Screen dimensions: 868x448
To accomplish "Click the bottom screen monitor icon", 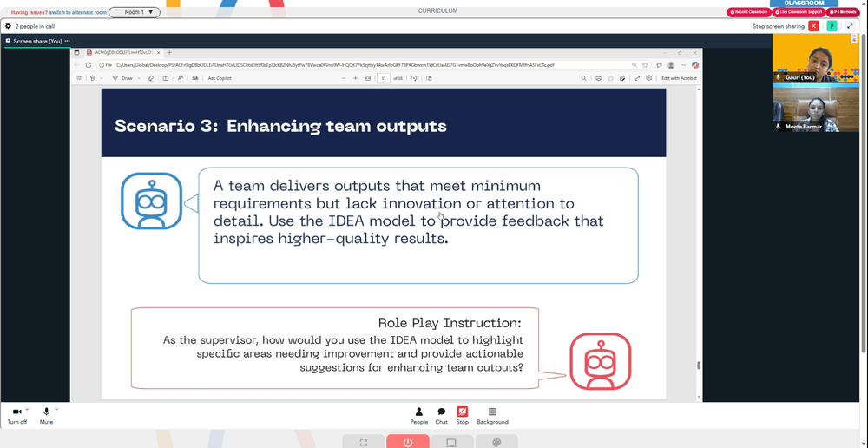I will pyautogui.click(x=451, y=442).
